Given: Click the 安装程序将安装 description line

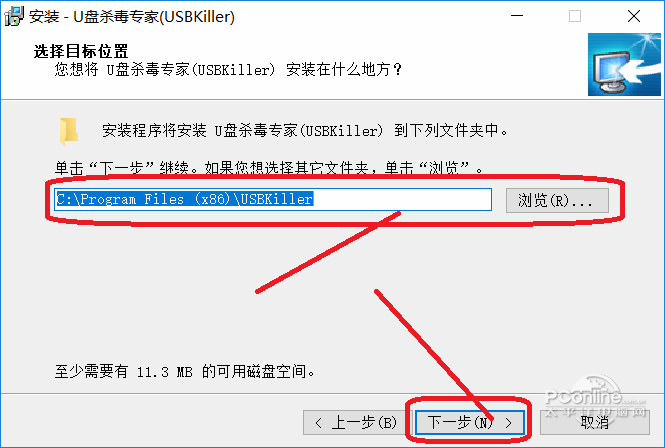Looking at the screenshot, I should tap(305, 131).
